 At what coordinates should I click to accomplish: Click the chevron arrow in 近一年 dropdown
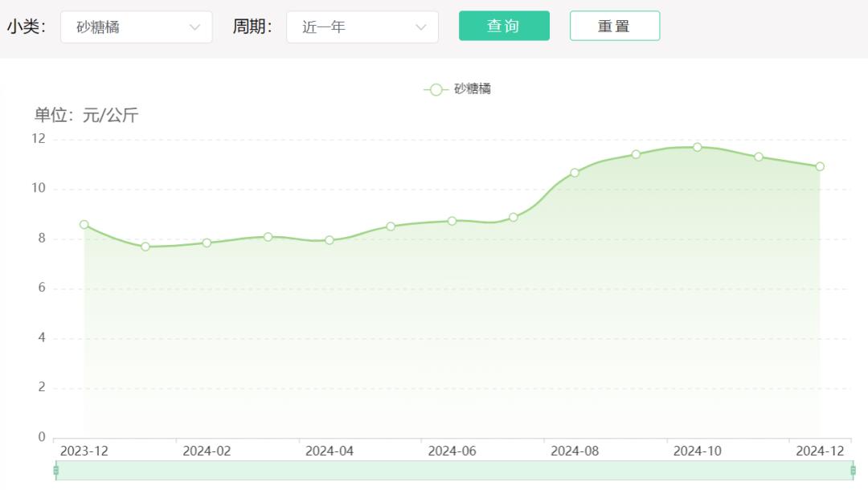pos(420,27)
